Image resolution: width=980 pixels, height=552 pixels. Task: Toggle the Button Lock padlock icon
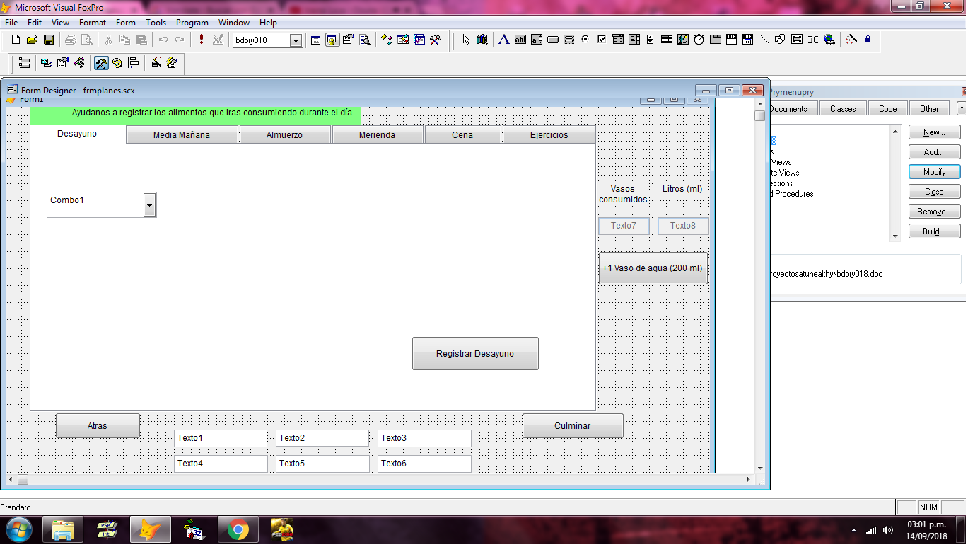868,40
